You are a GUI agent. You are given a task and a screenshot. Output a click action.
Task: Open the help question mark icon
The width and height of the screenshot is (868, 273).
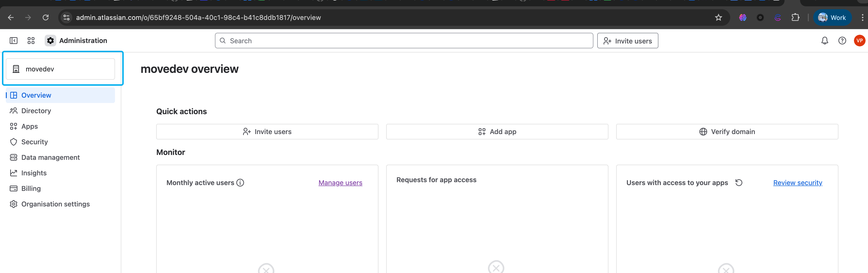pyautogui.click(x=842, y=41)
